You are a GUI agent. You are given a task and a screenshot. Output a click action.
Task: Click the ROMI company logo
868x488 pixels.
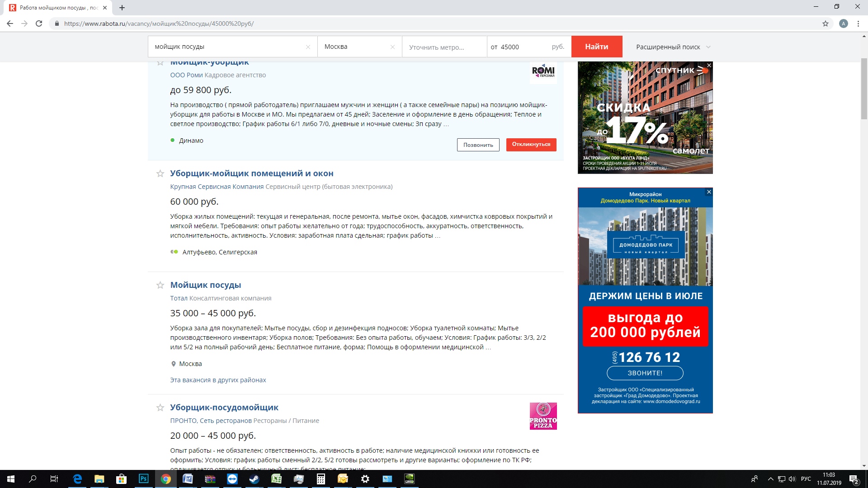pyautogui.click(x=543, y=71)
